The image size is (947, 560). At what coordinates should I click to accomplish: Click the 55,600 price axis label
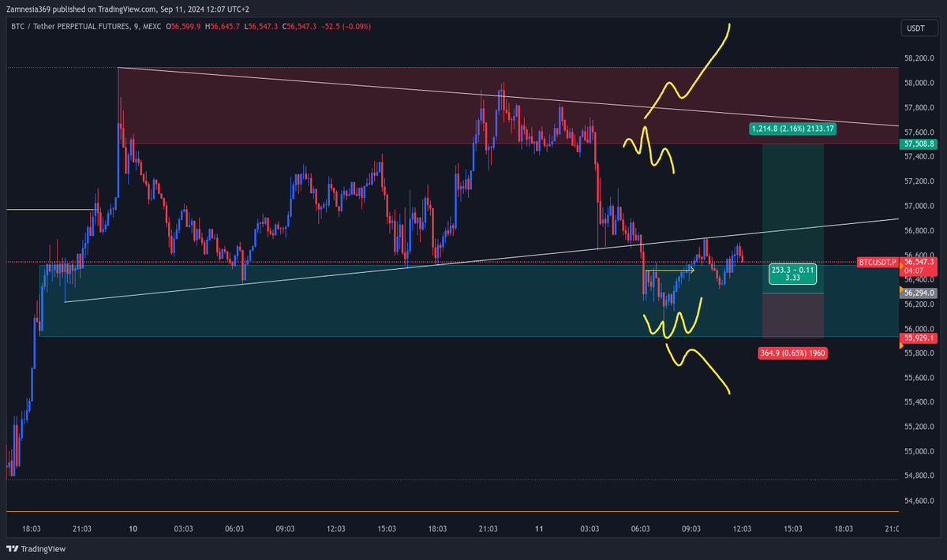[x=920, y=378]
